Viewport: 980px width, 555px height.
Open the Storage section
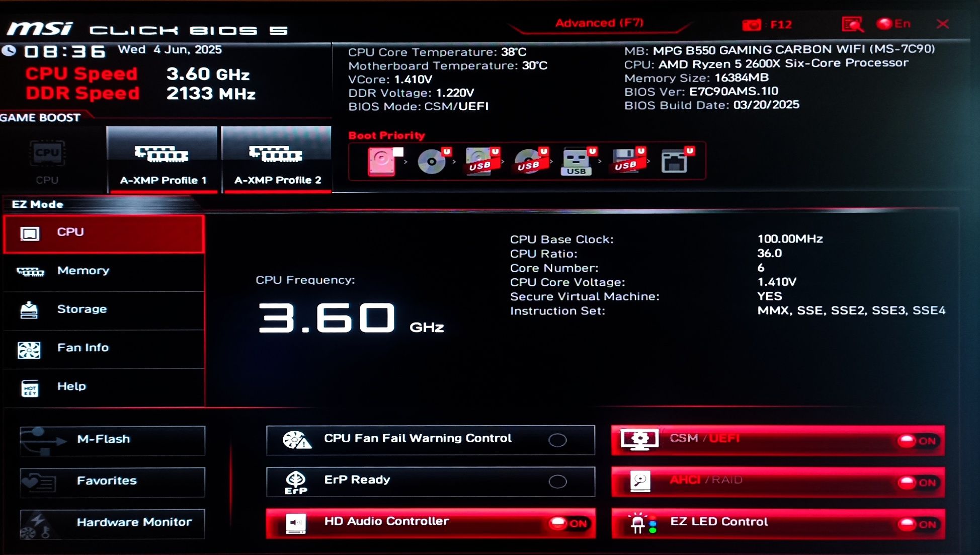tap(104, 310)
